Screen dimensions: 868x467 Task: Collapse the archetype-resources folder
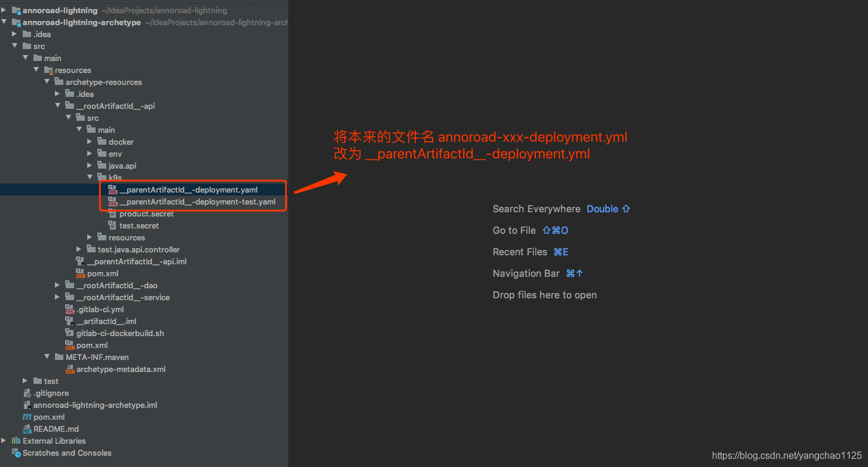click(47, 82)
